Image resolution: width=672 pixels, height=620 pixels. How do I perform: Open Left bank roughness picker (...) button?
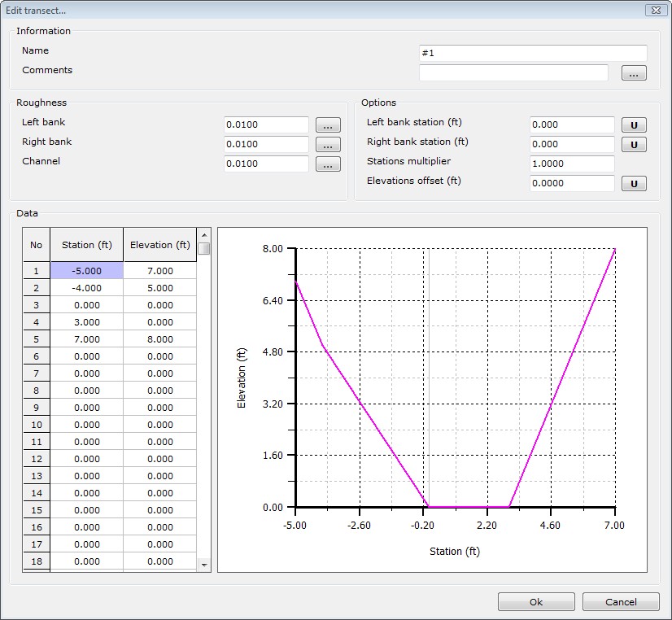pos(327,125)
